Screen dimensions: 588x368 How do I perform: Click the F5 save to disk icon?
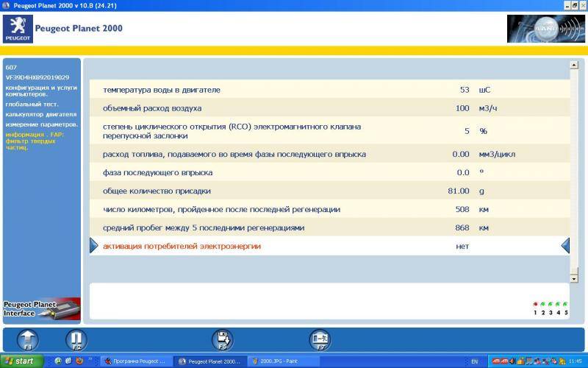(223, 339)
